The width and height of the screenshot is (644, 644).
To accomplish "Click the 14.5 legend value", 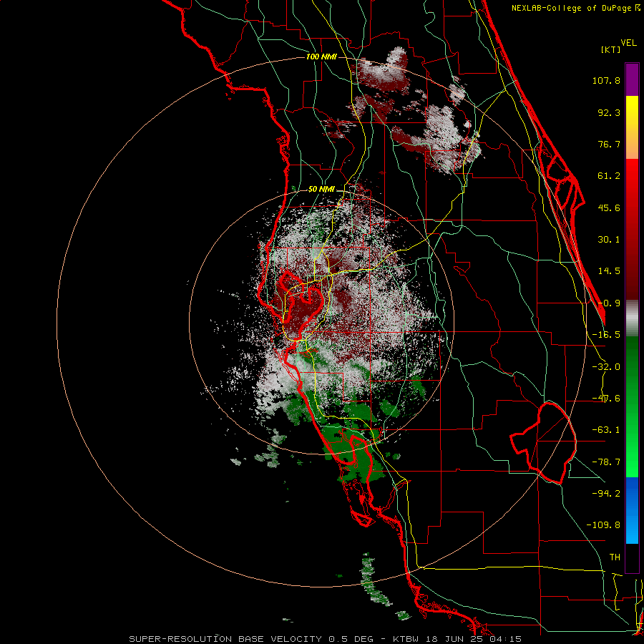I will [x=609, y=271].
